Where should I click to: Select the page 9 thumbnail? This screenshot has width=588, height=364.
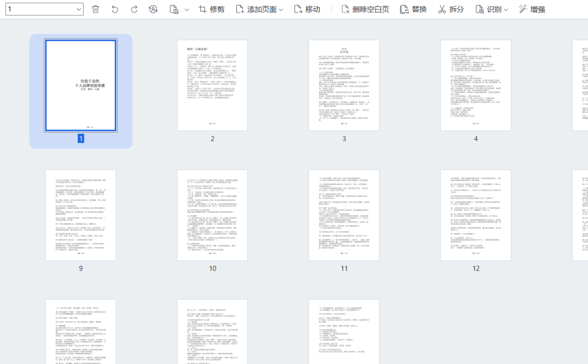(x=81, y=215)
